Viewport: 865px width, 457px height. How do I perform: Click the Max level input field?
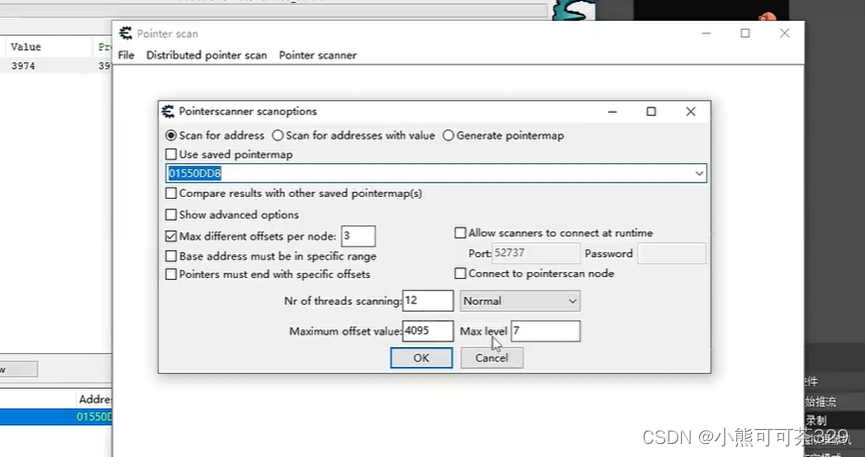pos(546,331)
